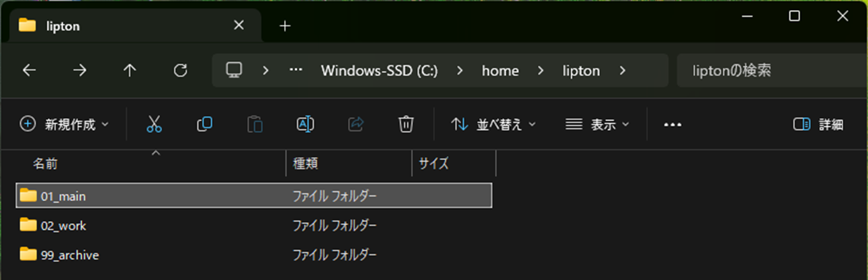
Task: Maximize the Explorer window
Action: coord(794,17)
